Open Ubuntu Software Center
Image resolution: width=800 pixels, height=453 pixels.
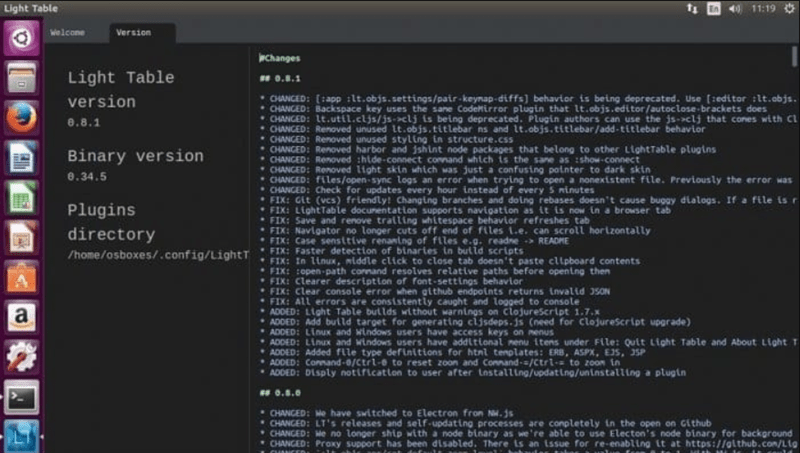[x=21, y=278]
